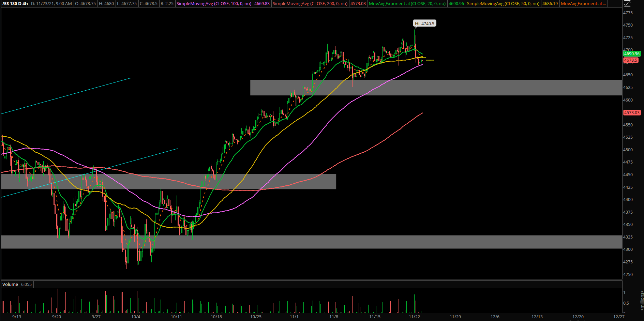Click the 10/18 date on time axis
Viewport: 644px width, 321px height.
pyautogui.click(x=216, y=317)
